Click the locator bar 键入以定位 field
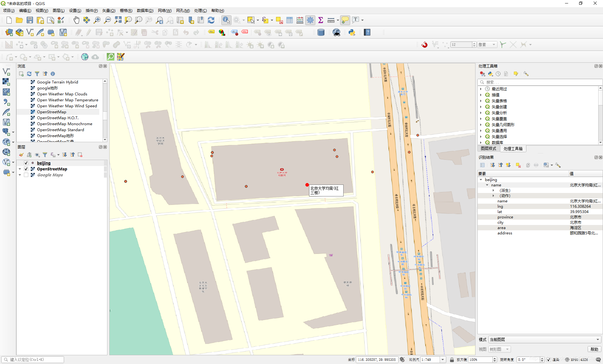 33,360
